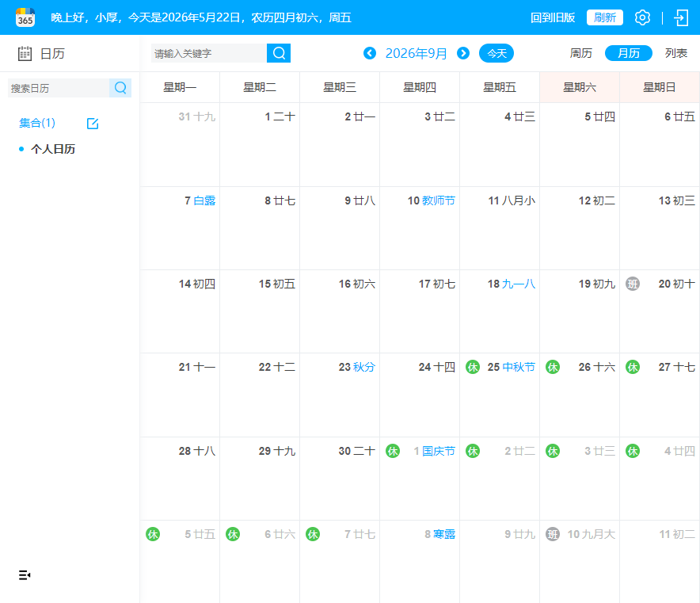700x603 pixels.
Task: Select August 31 十九 date
Action: 197,116
